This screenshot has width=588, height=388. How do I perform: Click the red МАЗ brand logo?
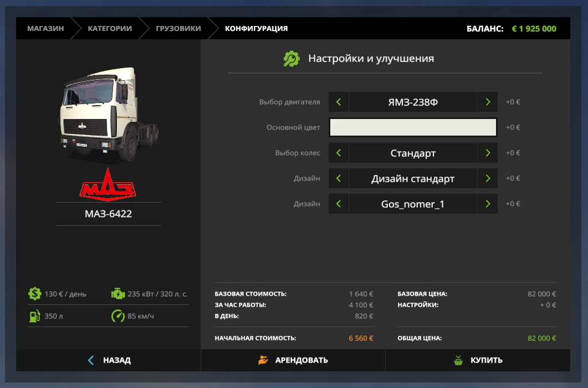[x=108, y=183]
